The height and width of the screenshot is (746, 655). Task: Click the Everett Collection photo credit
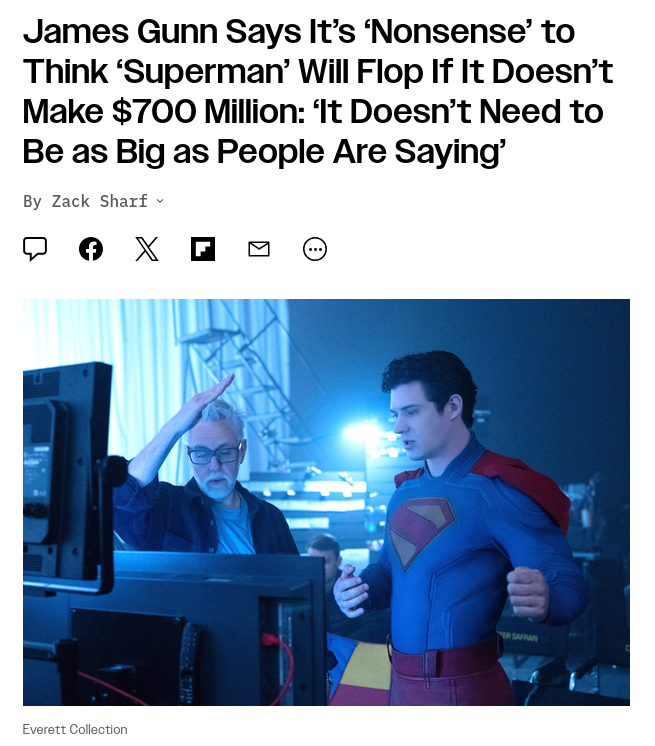(75, 729)
